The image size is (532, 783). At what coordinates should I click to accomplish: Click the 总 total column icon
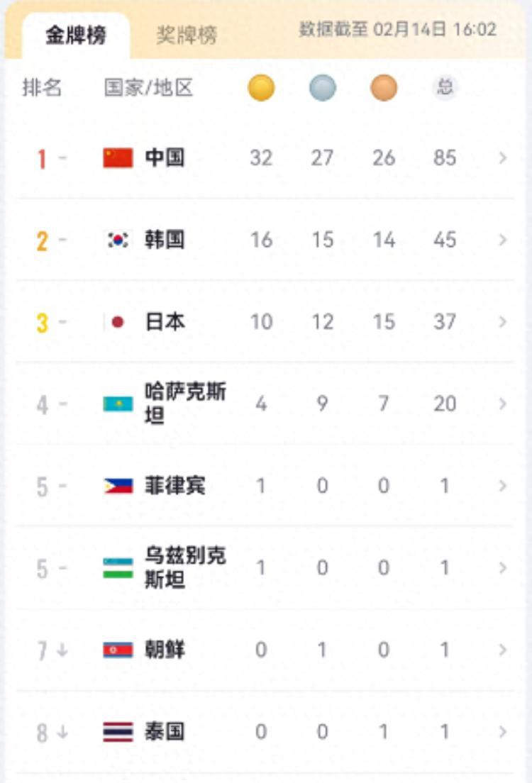pyautogui.click(x=445, y=88)
